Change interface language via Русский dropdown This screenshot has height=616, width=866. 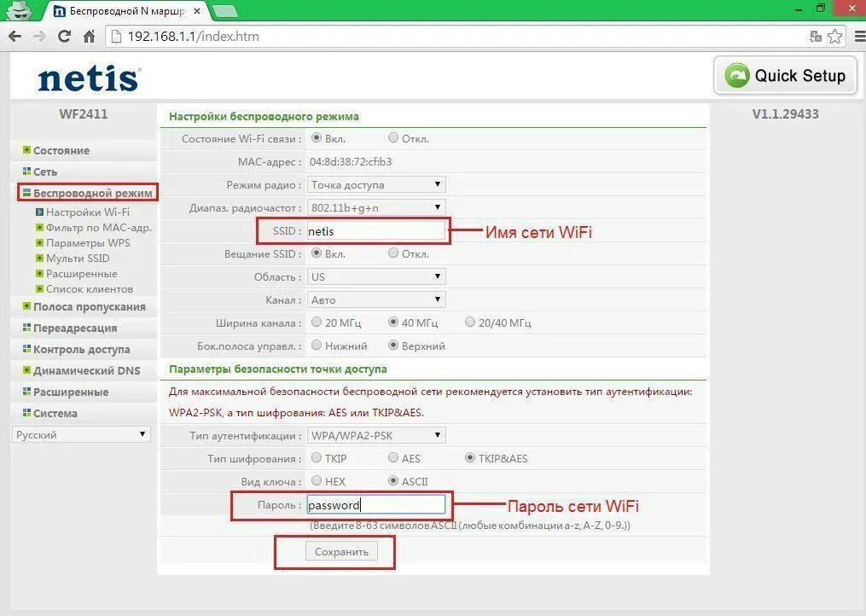point(81,434)
